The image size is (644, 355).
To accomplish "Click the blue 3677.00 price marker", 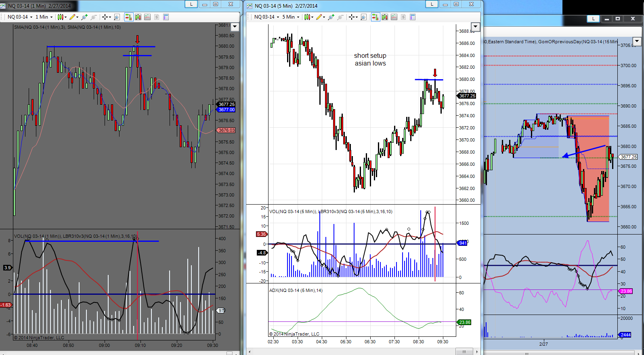I will 227,110.
